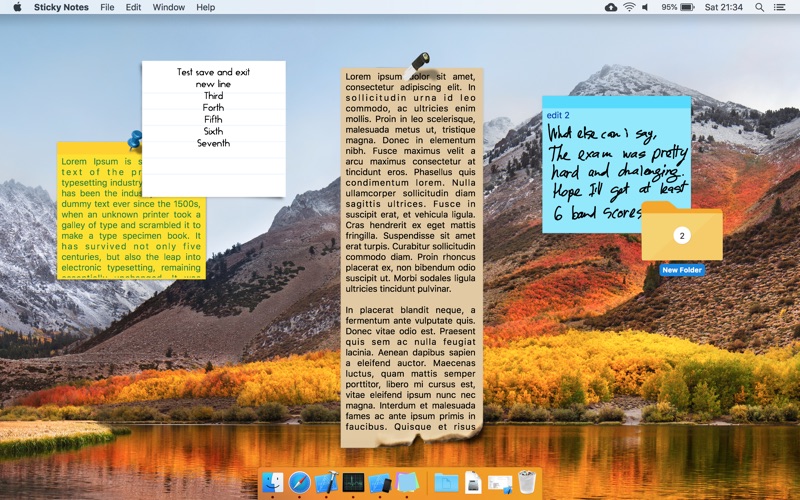Click the 'edit 2' title on blue note
Image resolution: width=800 pixels, height=500 pixels.
click(558, 115)
